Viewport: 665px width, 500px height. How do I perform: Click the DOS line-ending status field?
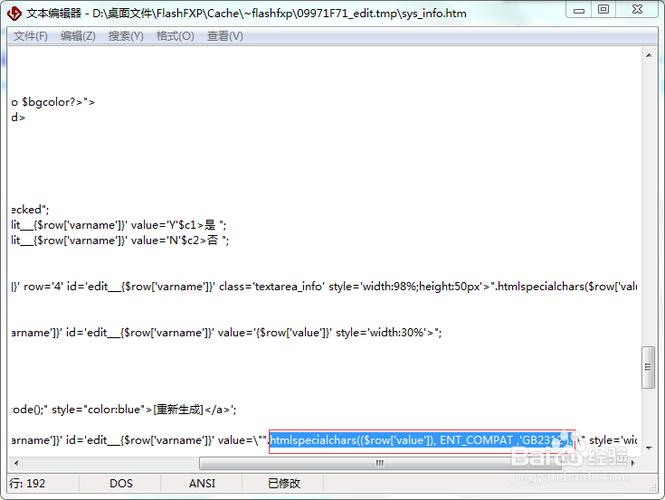pyautogui.click(x=121, y=483)
